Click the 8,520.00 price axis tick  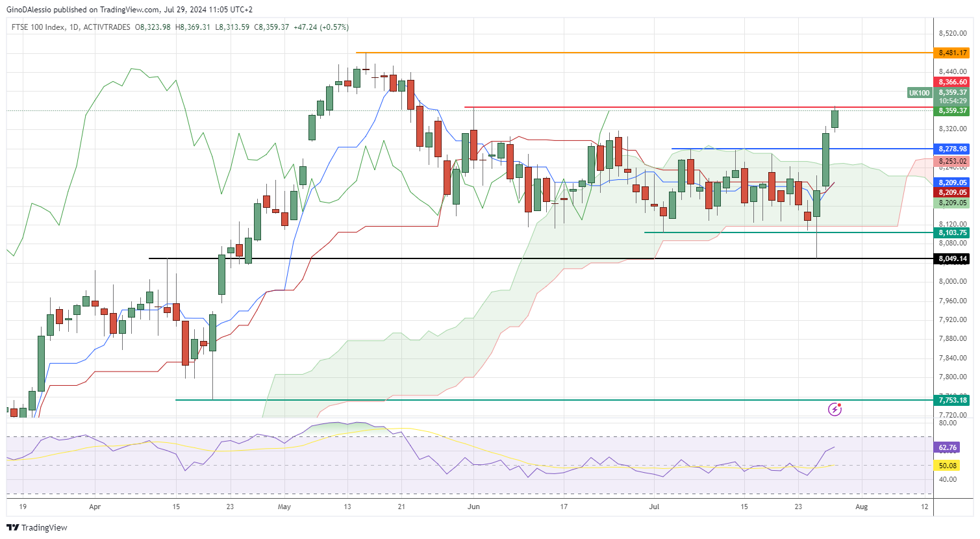(x=953, y=33)
